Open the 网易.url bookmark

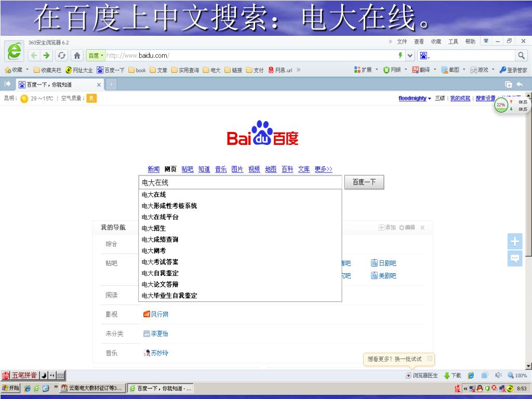(x=280, y=70)
